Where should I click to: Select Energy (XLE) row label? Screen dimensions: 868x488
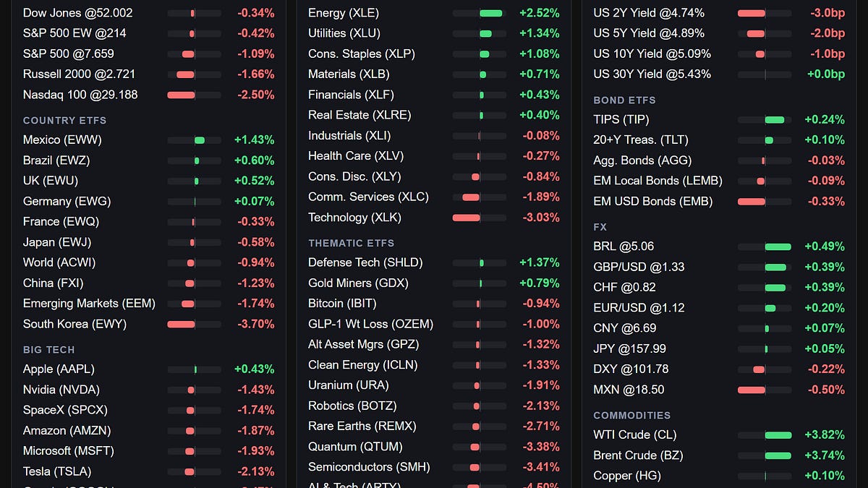point(344,13)
